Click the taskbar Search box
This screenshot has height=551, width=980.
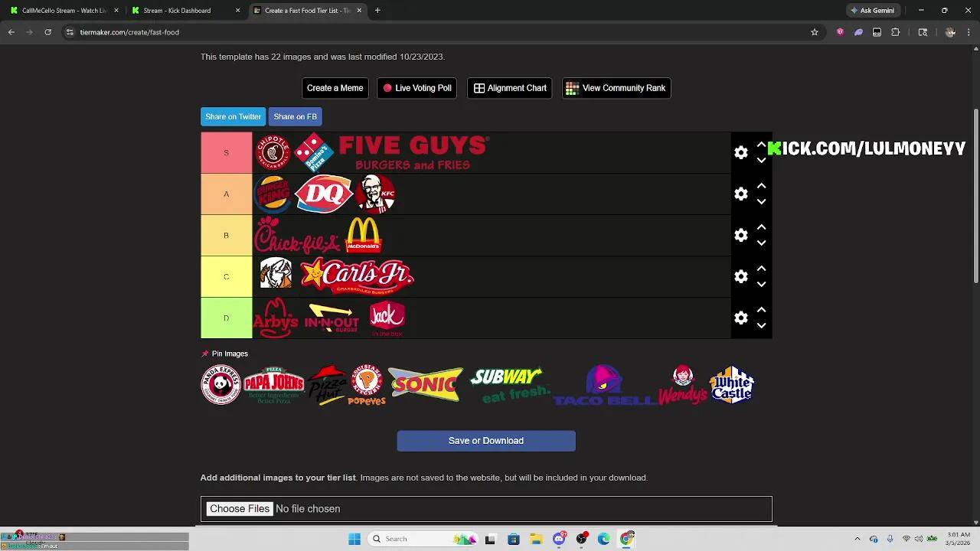tap(423, 539)
